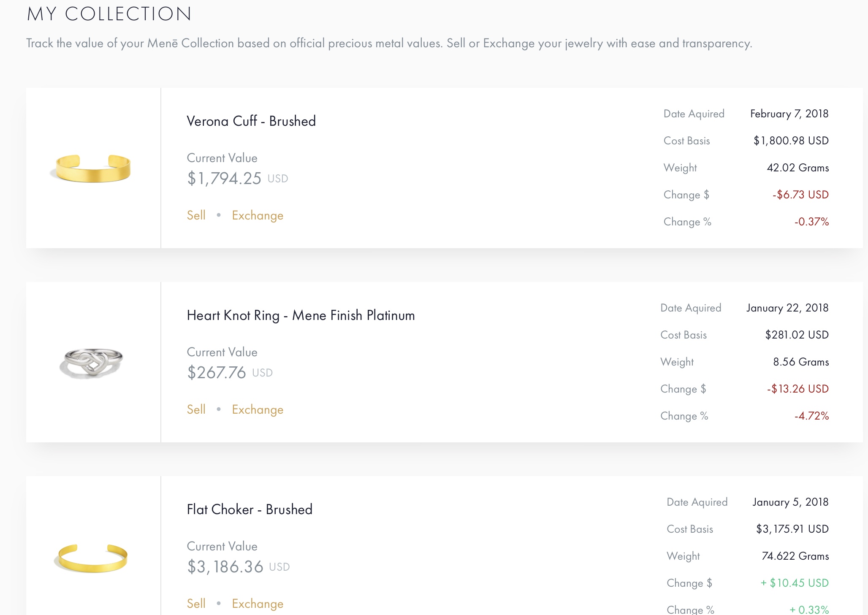Image resolution: width=868 pixels, height=615 pixels.
Task: Click the $267.76 current value
Action: (x=217, y=373)
